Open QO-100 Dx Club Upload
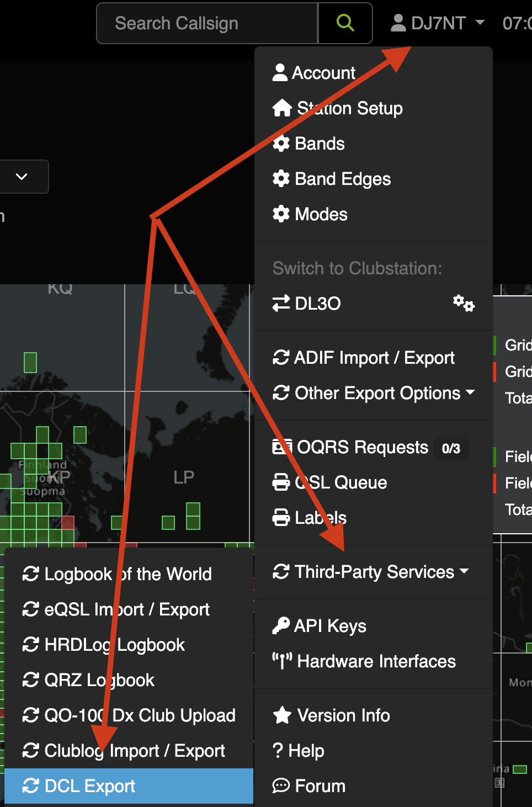 click(x=129, y=715)
